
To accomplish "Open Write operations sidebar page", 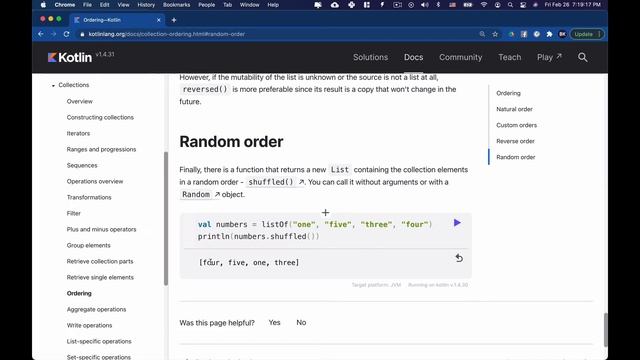I will click(89, 325).
